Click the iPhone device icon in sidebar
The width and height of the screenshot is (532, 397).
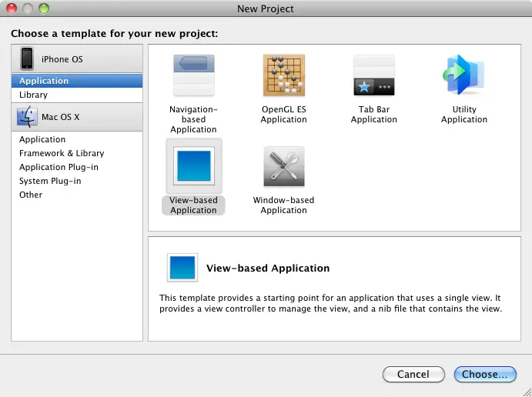27,58
